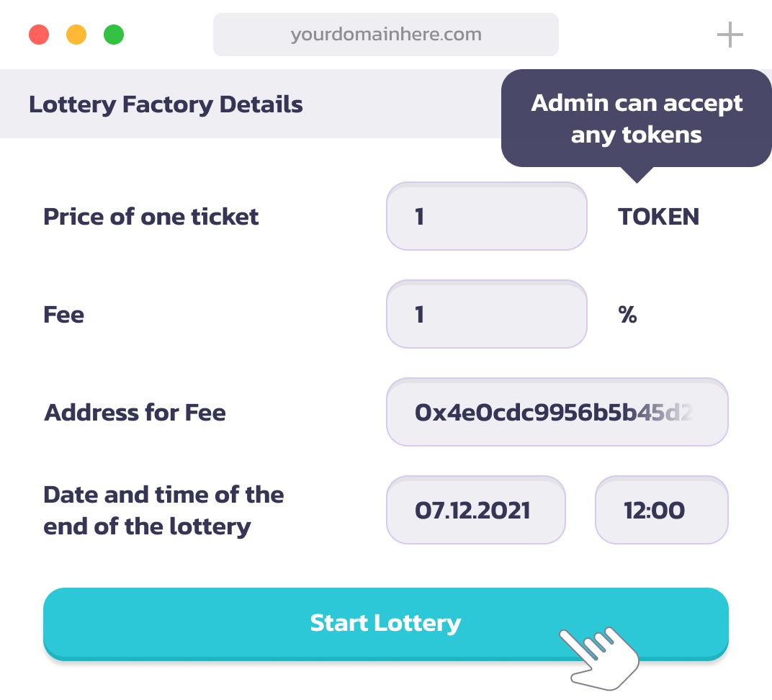Click the hand pointer icon on button
Screen dimensions: 772x700
point(601,654)
